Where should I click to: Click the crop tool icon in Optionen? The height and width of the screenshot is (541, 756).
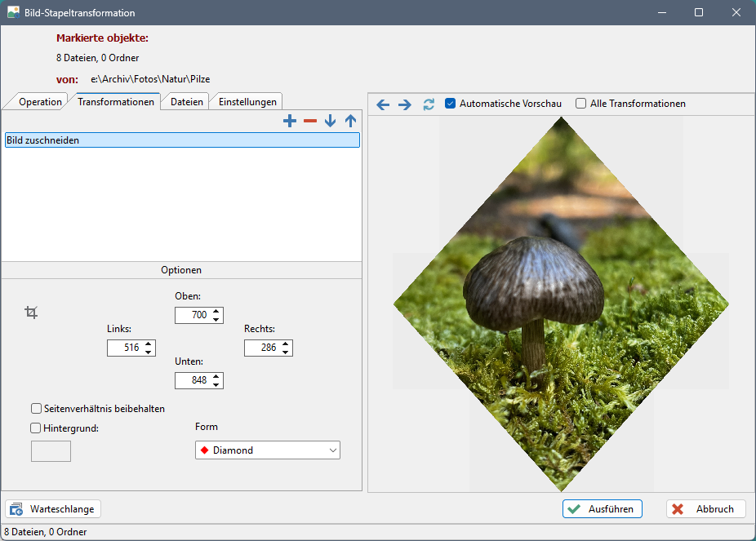31,312
